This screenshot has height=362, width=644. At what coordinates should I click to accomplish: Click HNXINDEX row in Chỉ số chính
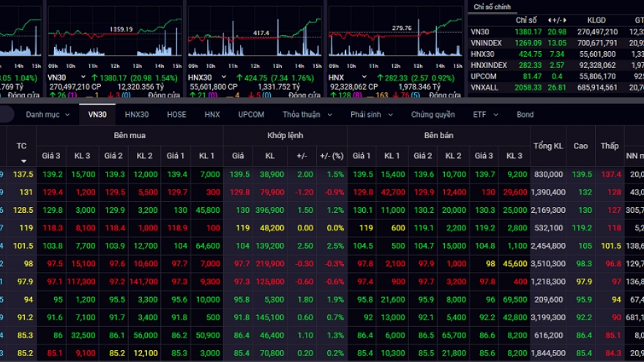click(556, 65)
